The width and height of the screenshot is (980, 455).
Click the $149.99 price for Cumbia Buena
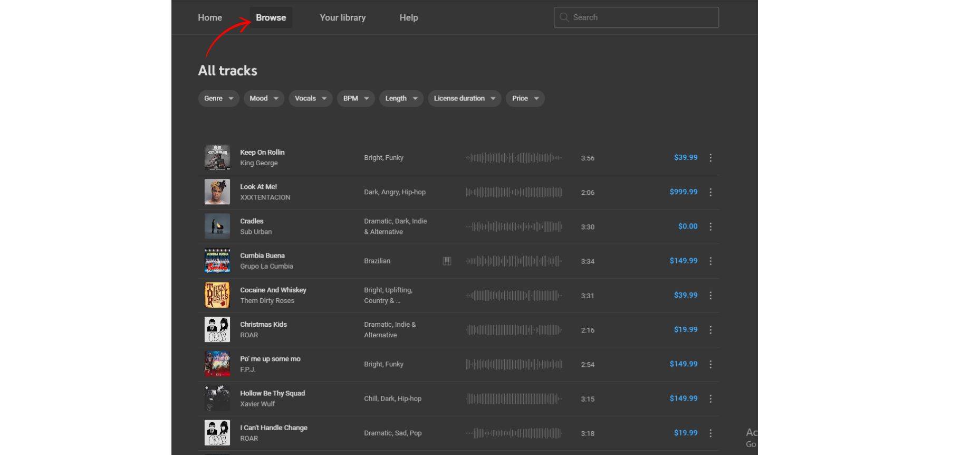pyautogui.click(x=684, y=260)
